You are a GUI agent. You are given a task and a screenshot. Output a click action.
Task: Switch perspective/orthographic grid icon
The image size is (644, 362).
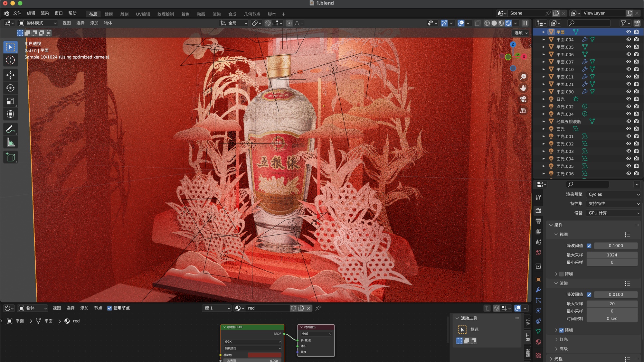[x=523, y=110]
